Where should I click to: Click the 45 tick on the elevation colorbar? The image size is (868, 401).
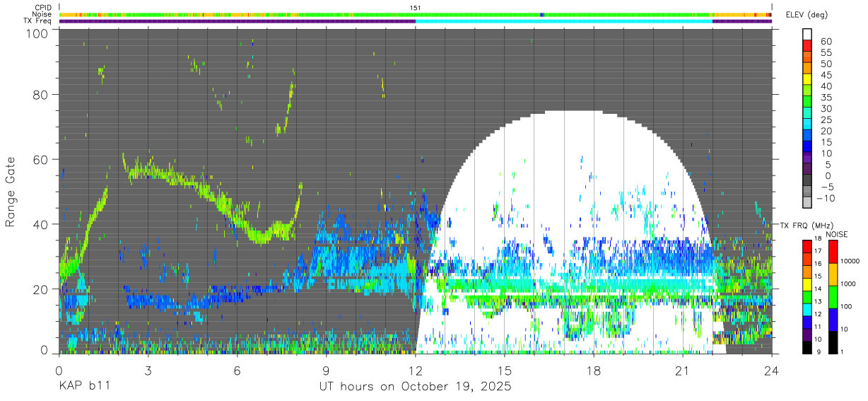point(825,75)
